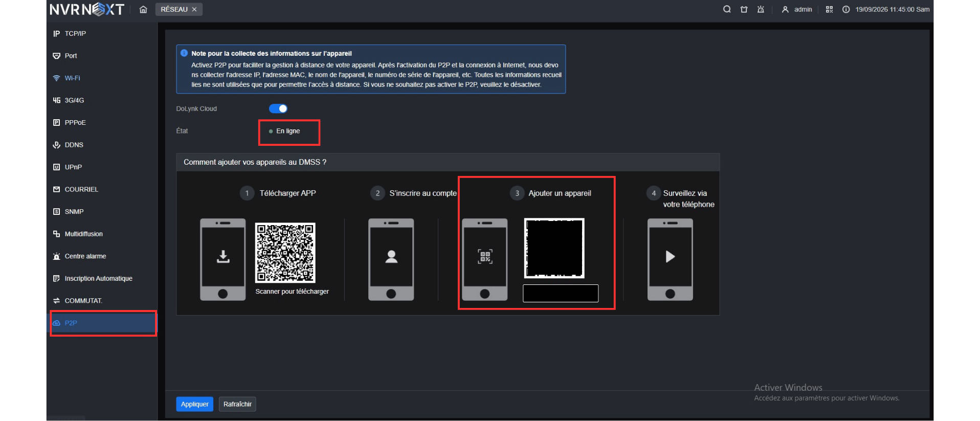Click the 'En ligne' status text

pos(288,131)
